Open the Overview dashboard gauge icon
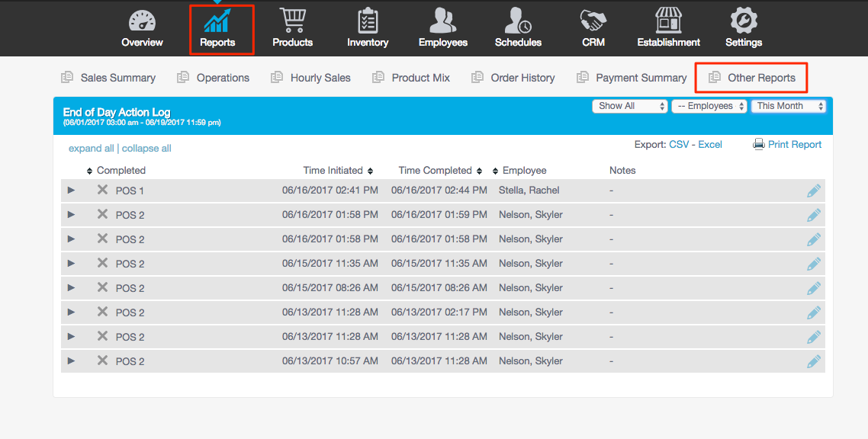This screenshot has height=439, width=868. coord(142,21)
